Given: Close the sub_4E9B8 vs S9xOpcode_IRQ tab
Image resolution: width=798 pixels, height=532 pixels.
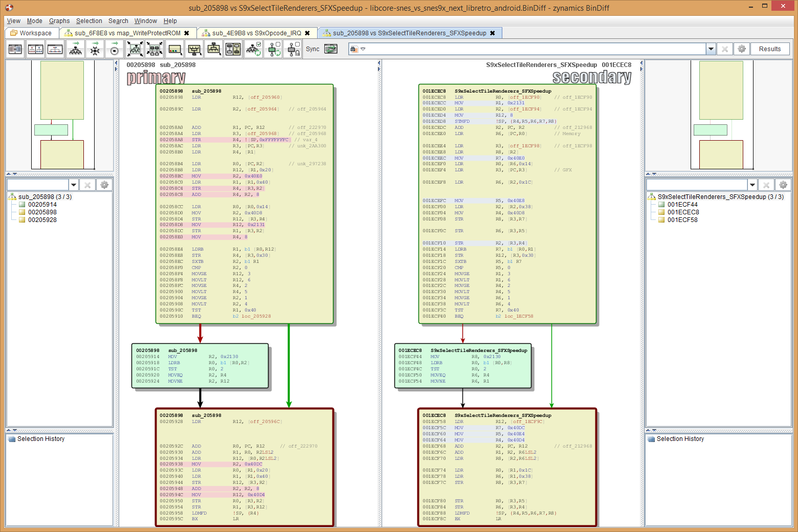Looking at the screenshot, I should point(307,33).
